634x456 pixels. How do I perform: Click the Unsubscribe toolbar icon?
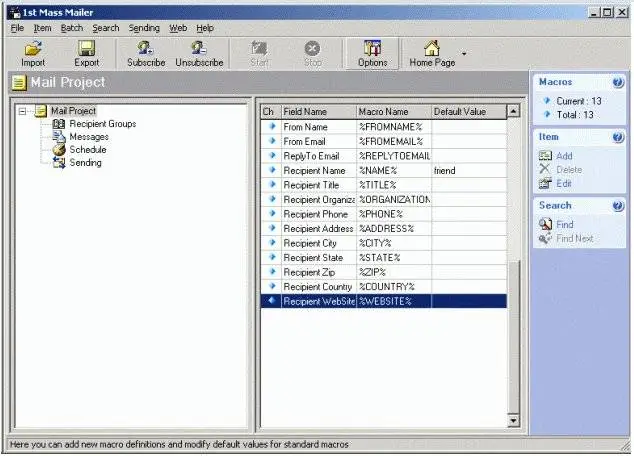(199, 49)
